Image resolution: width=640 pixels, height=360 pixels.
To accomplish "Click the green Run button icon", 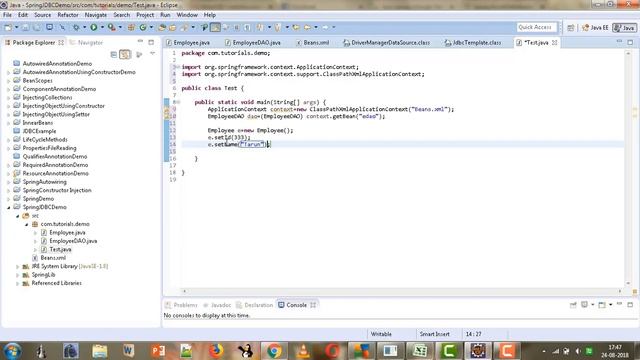I will pyautogui.click(x=94, y=27).
